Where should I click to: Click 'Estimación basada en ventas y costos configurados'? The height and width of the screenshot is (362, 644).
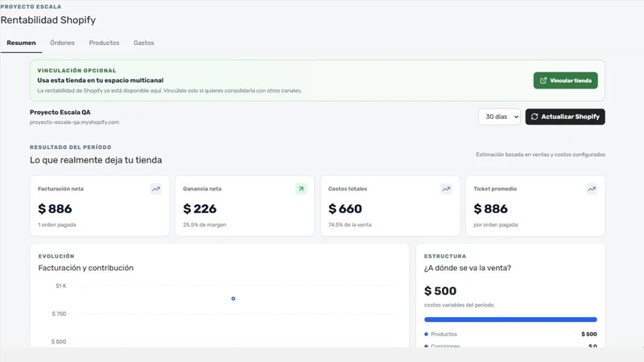tap(540, 154)
